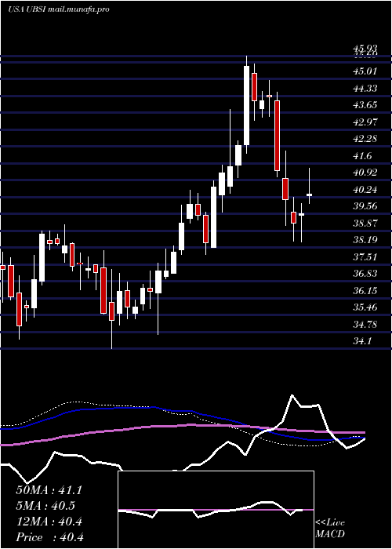
Task: Click the 39.56 price axis label
Action: click(365, 206)
